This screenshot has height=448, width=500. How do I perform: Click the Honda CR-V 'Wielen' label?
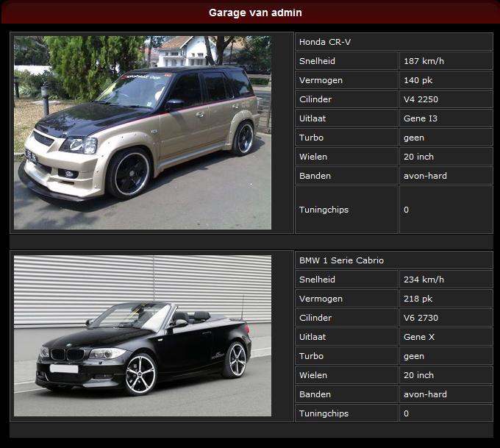[313, 157]
